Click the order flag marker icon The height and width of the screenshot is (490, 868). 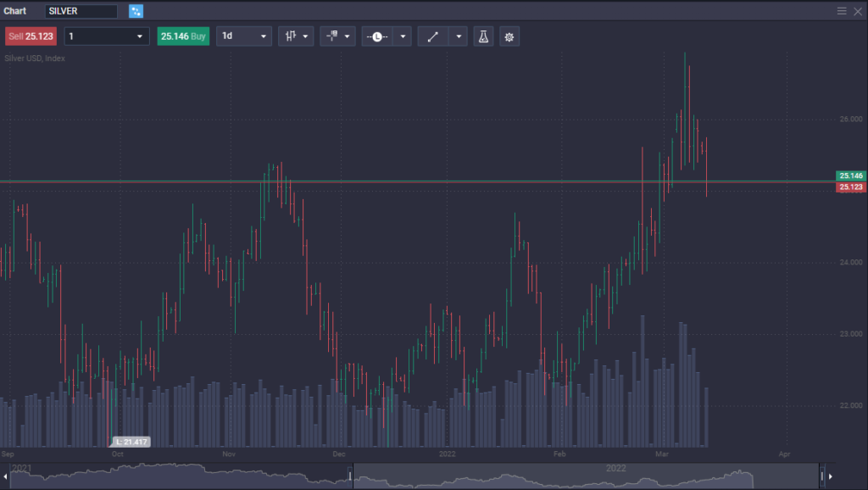pyautogui.click(x=332, y=36)
